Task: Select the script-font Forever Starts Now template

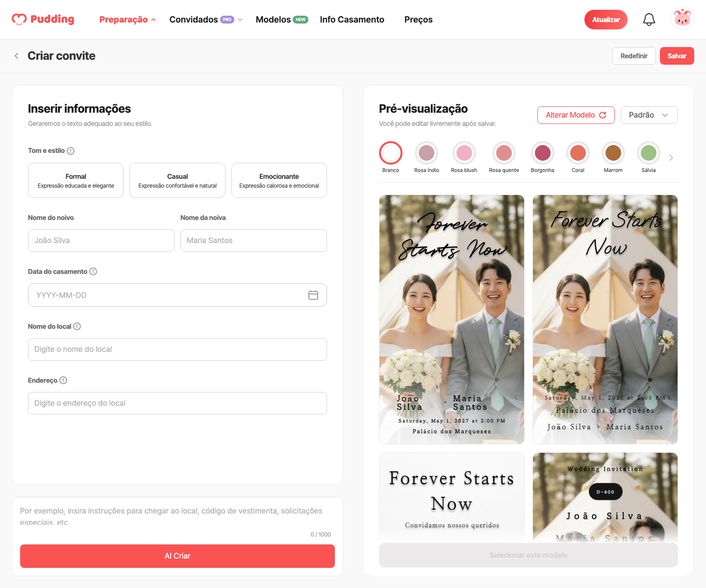Action: (x=452, y=319)
